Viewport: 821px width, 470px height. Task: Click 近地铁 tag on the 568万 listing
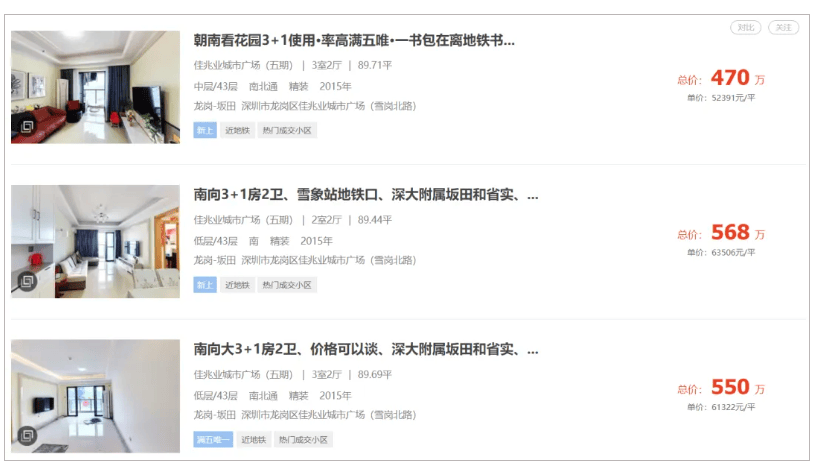point(237,285)
